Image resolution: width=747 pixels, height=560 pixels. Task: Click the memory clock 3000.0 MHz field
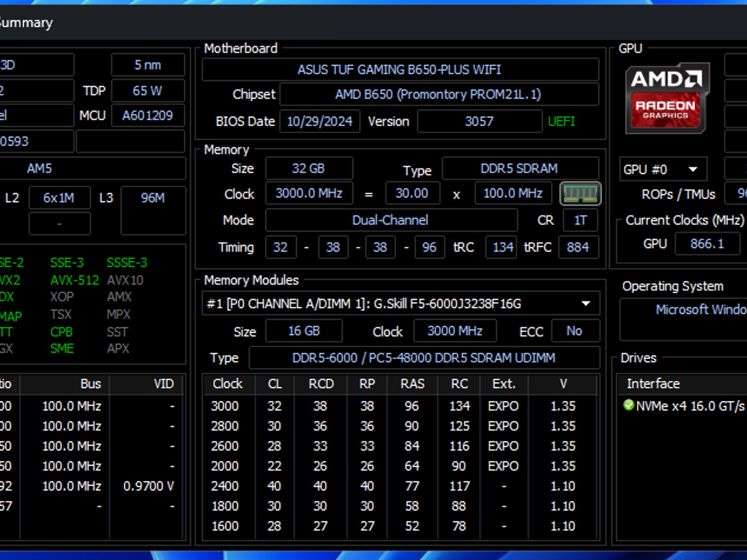(x=309, y=193)
